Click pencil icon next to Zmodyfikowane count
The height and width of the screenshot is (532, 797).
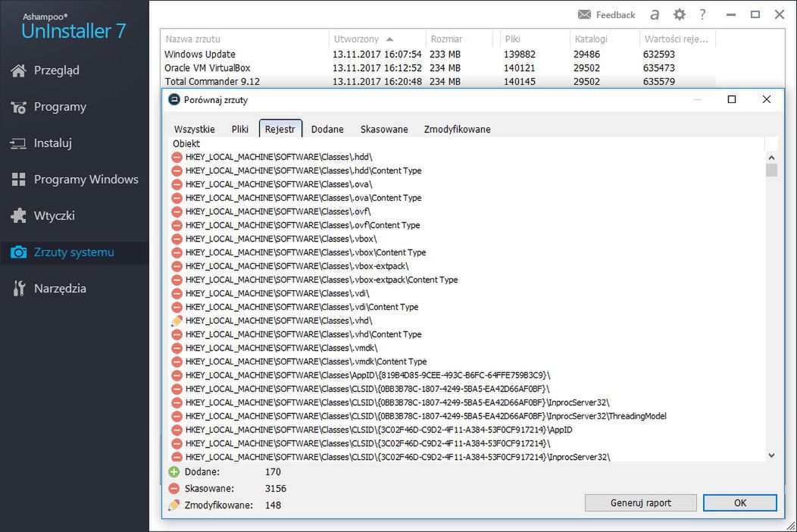[173, 505]
